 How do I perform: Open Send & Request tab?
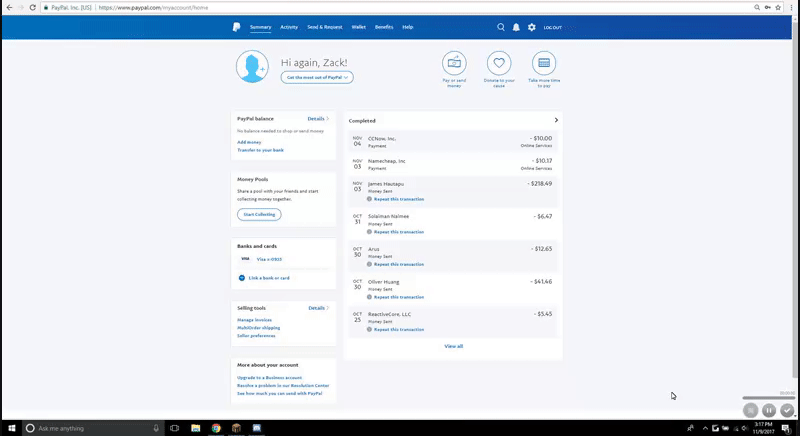(x=324, y=27)
